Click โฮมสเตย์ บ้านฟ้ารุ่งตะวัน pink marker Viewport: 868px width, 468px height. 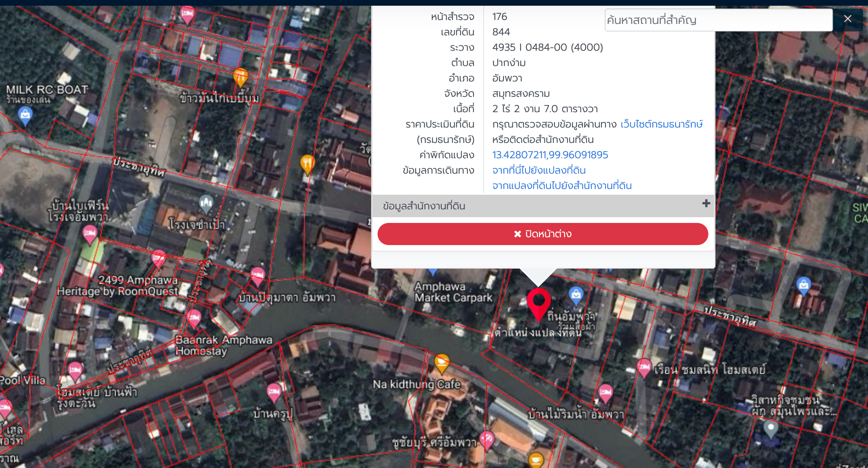pyautogui.click(x=75, y=371)
